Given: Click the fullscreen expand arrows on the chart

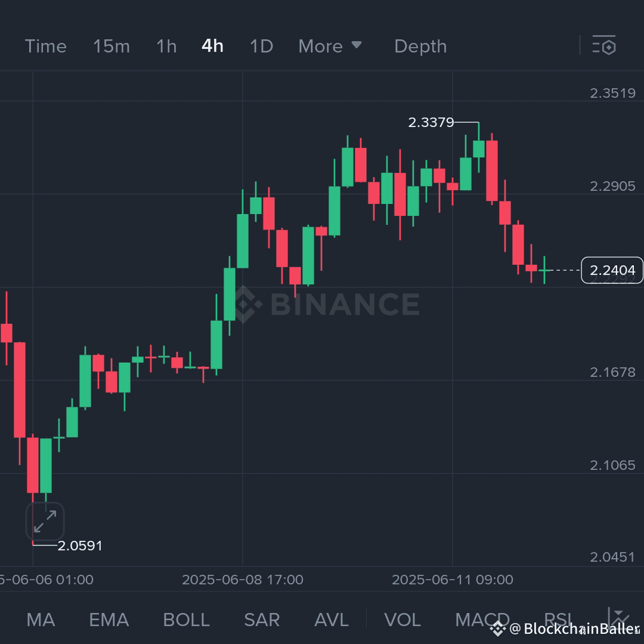Looking at the screenshot, I should (x=45, y=521).
